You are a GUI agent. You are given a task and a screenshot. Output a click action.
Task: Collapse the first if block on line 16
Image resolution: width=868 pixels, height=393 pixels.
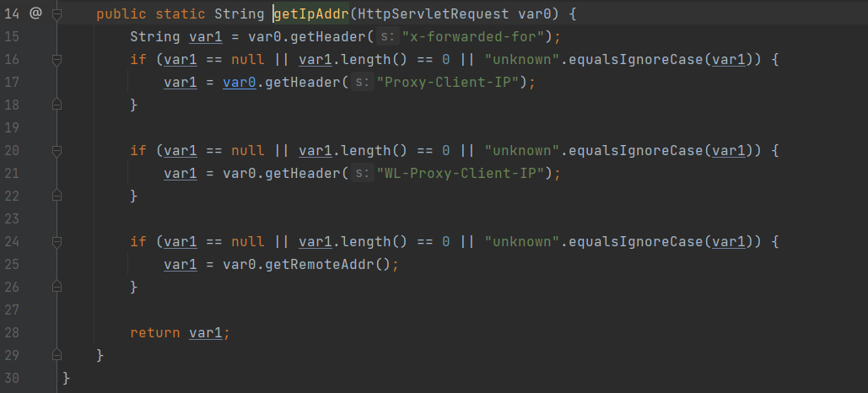57,60
